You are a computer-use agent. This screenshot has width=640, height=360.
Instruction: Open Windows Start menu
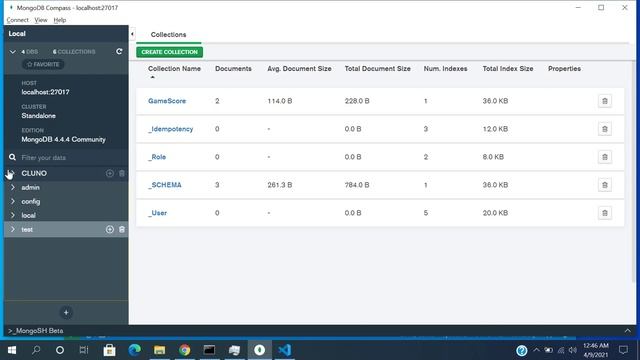(x=12, y=350)
